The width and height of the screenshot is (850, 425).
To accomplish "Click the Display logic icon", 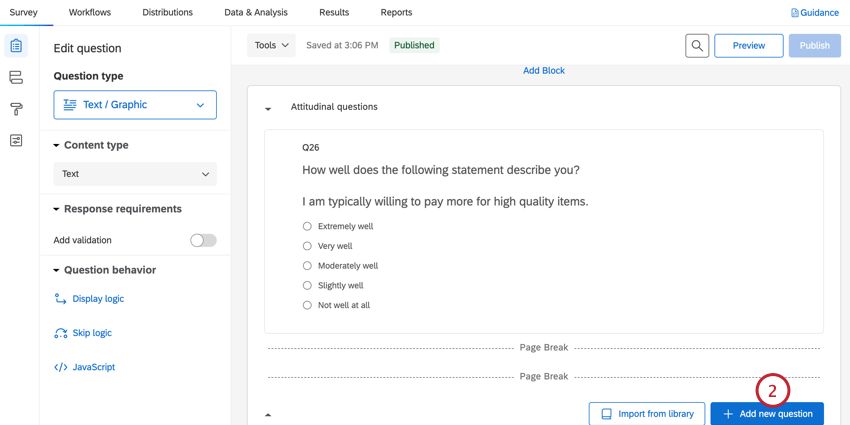I will coord(61,299).
